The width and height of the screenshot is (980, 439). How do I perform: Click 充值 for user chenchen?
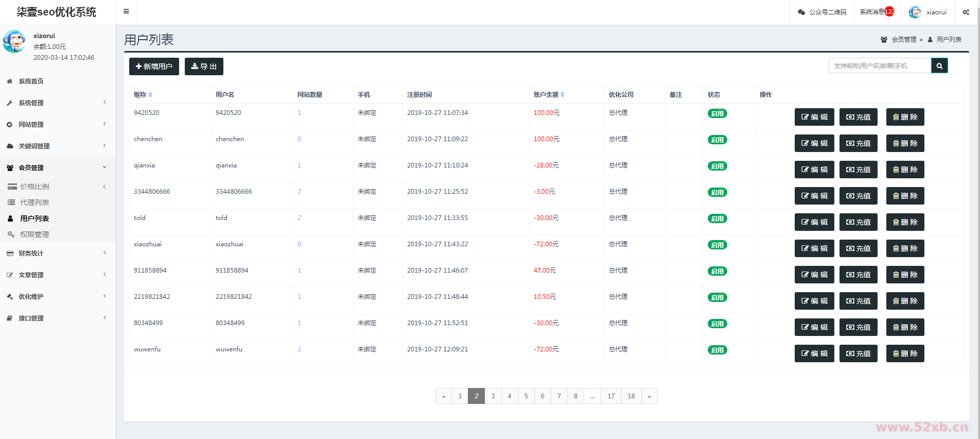click(858, 143)
